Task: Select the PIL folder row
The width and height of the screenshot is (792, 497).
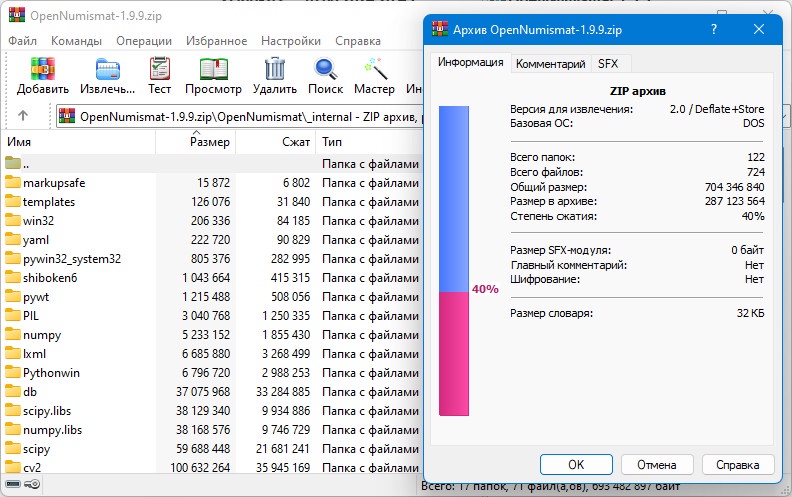Action: [212, 316]
